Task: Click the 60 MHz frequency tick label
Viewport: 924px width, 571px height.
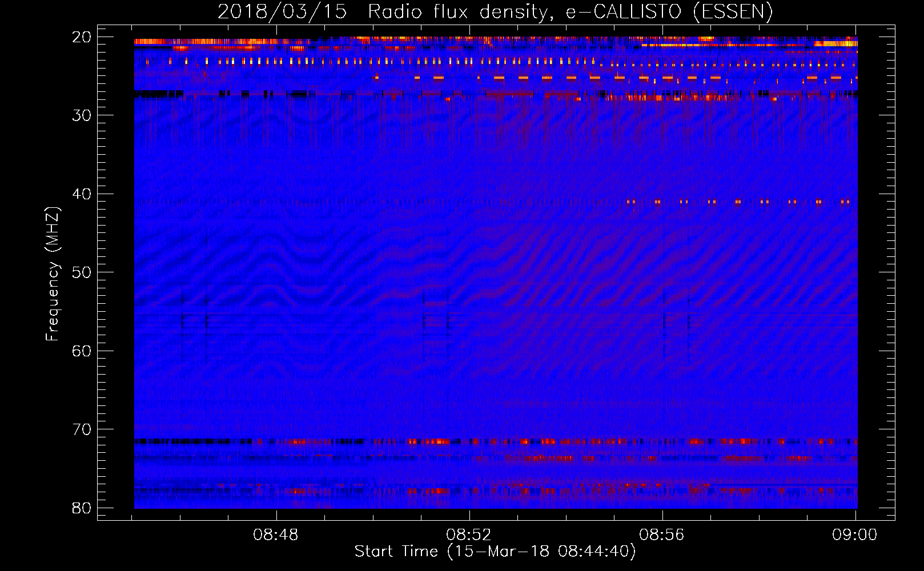Action: [x=82, y=351]
